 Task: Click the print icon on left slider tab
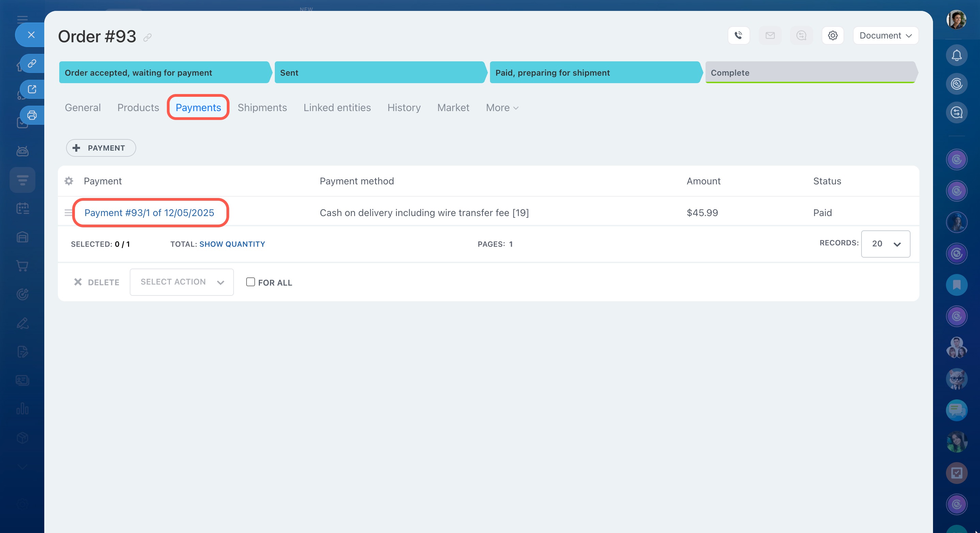(32, 115)
